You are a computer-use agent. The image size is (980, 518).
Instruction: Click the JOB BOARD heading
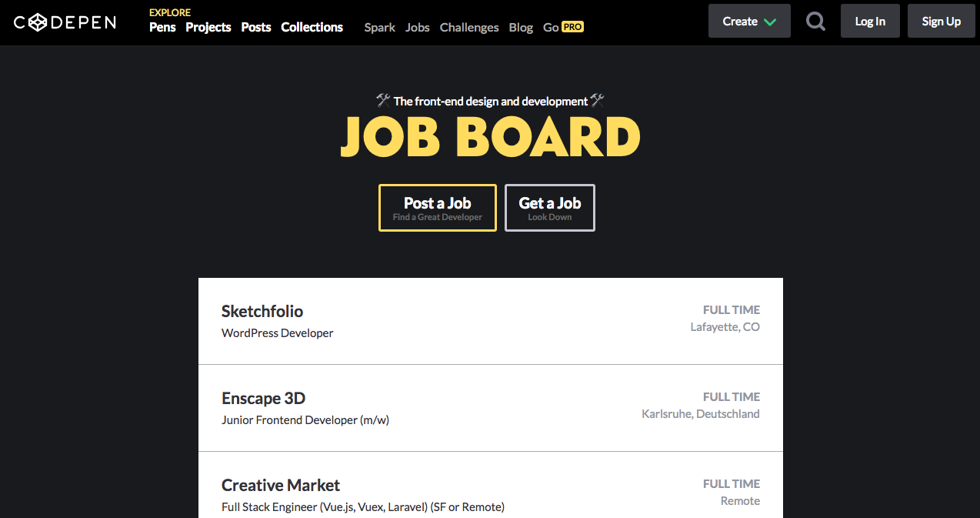pos(490,137)
